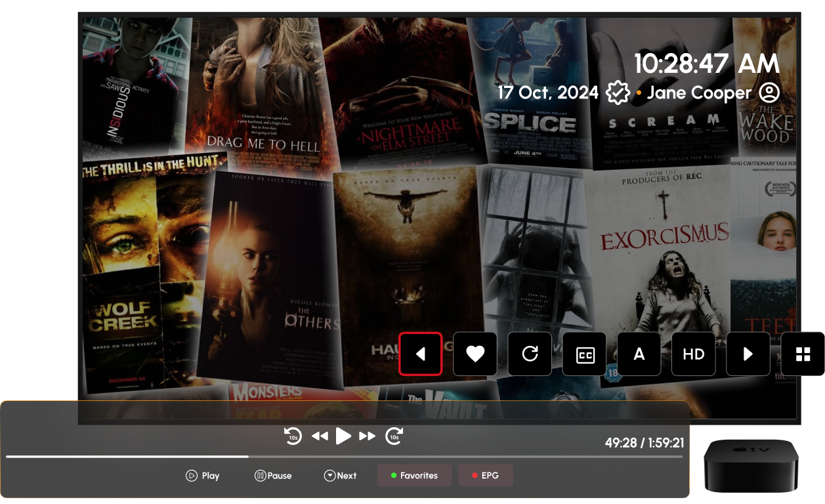Select the green Favorites tab

(414, 476)
